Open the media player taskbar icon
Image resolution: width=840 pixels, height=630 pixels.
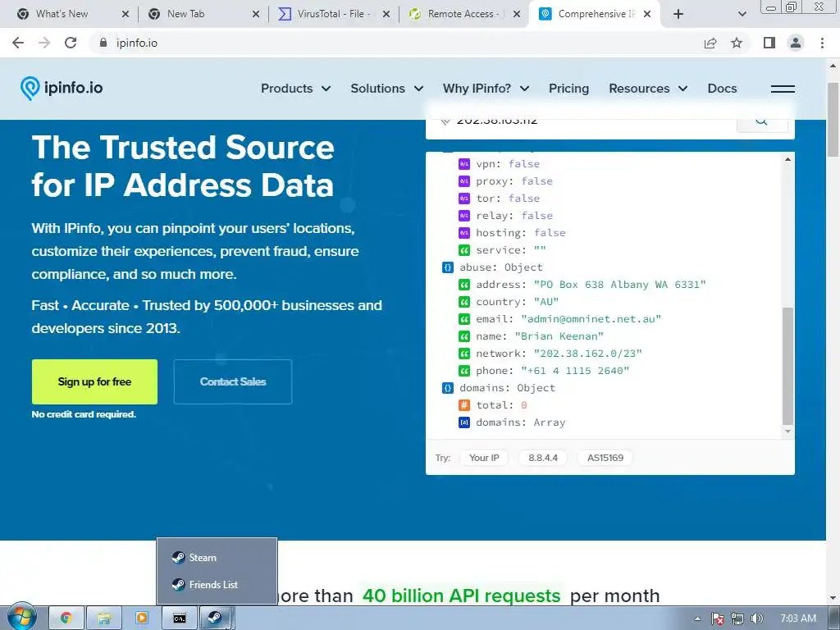[142, 619]
